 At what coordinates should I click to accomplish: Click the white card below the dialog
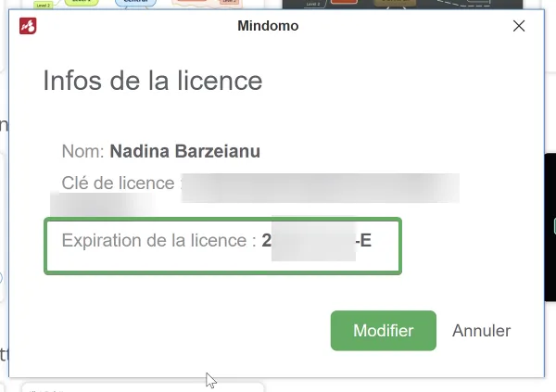click(x=139, y=386)
